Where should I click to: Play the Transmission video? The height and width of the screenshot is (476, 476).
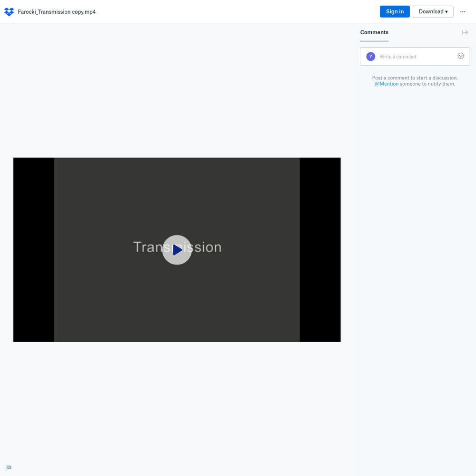coord(177,250)
